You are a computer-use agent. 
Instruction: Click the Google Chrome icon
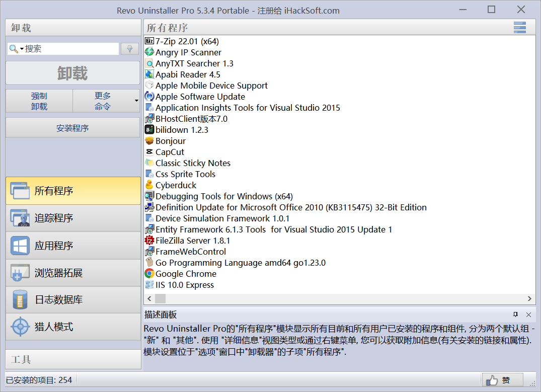point(149,274)
